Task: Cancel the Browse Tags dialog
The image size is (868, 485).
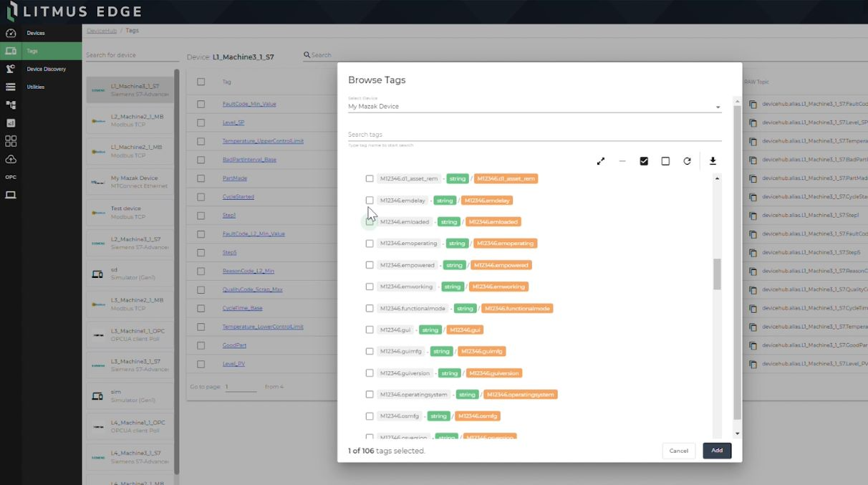Action: click(x=678, y=451)
